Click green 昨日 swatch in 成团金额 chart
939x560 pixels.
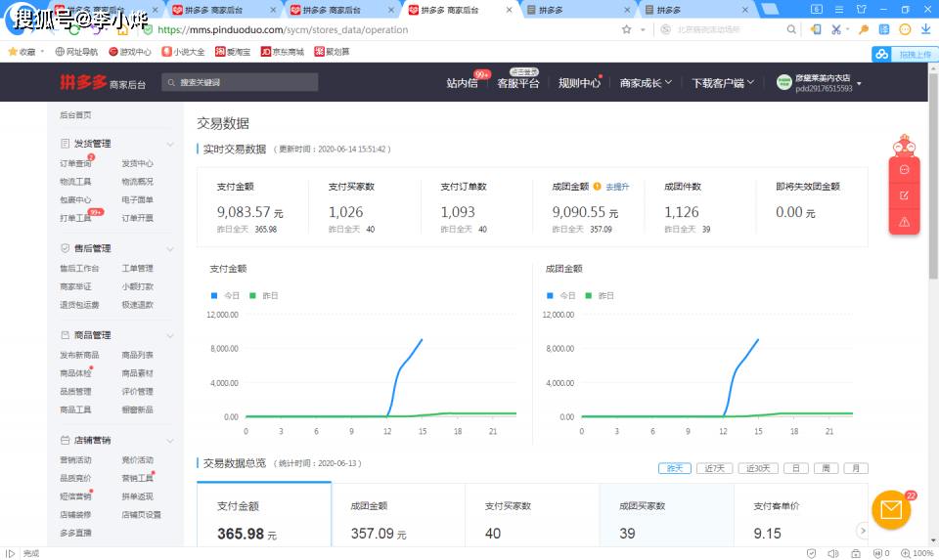click(588, 295)
